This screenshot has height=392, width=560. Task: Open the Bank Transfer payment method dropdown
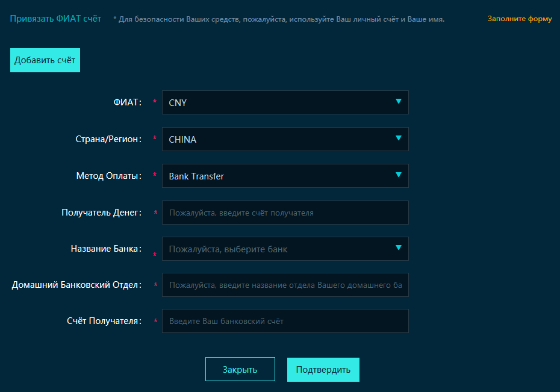pyautogui.click(x=277, y=176)
